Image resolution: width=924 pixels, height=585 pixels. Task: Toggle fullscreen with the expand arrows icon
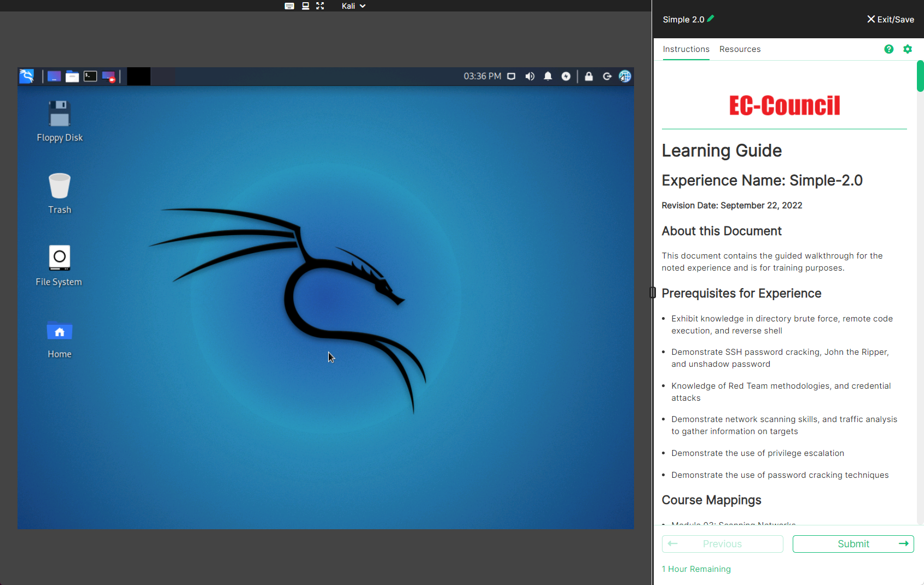[319, 5]
